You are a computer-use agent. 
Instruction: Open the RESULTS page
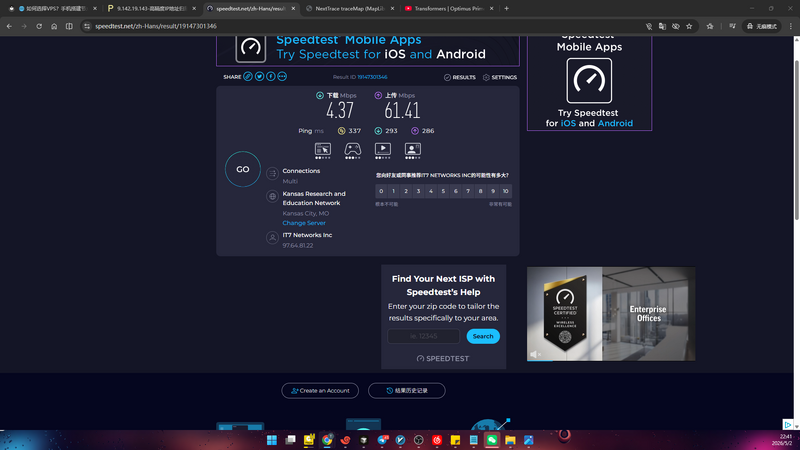(x=459, y=78)
